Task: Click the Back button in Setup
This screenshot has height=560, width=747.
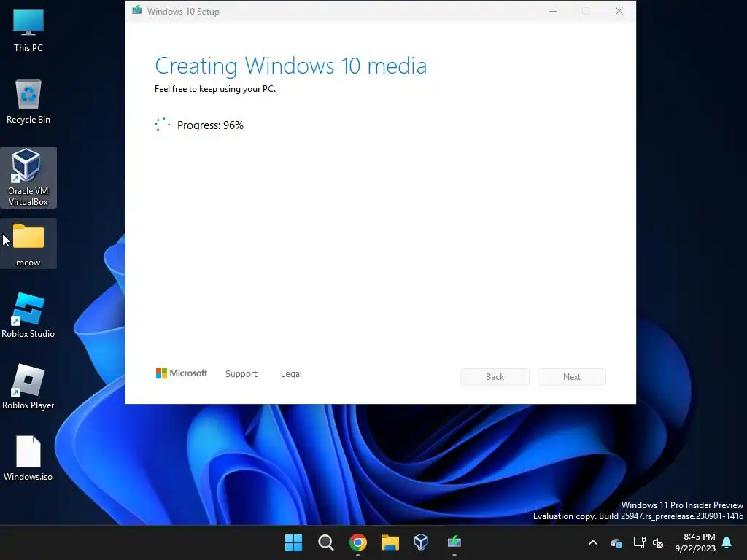Action: tap(495, 377)
